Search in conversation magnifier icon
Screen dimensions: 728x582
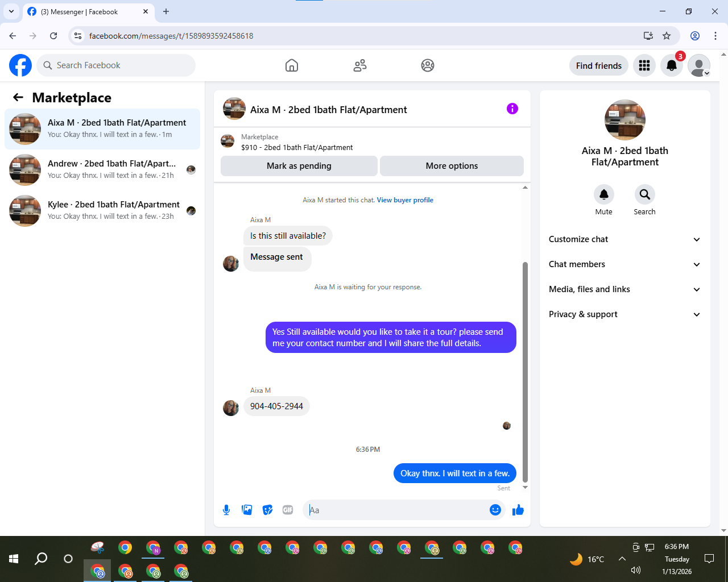click(x=645, y=194)
